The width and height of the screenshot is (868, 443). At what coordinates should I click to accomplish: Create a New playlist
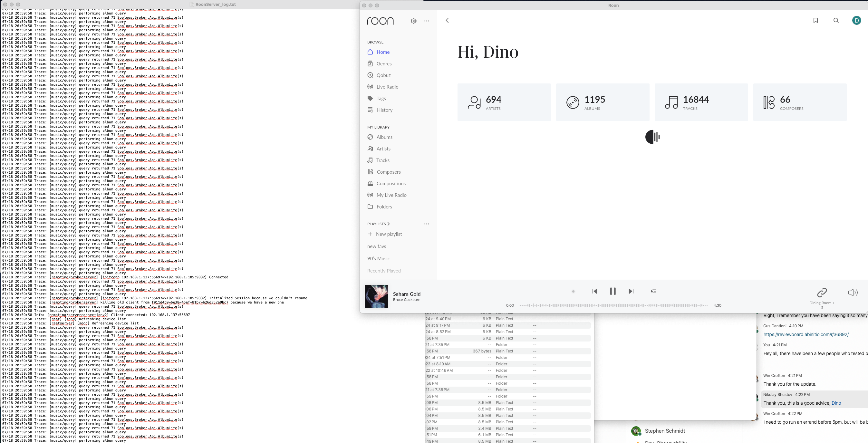pyautogui.click(x=385, y=234)
